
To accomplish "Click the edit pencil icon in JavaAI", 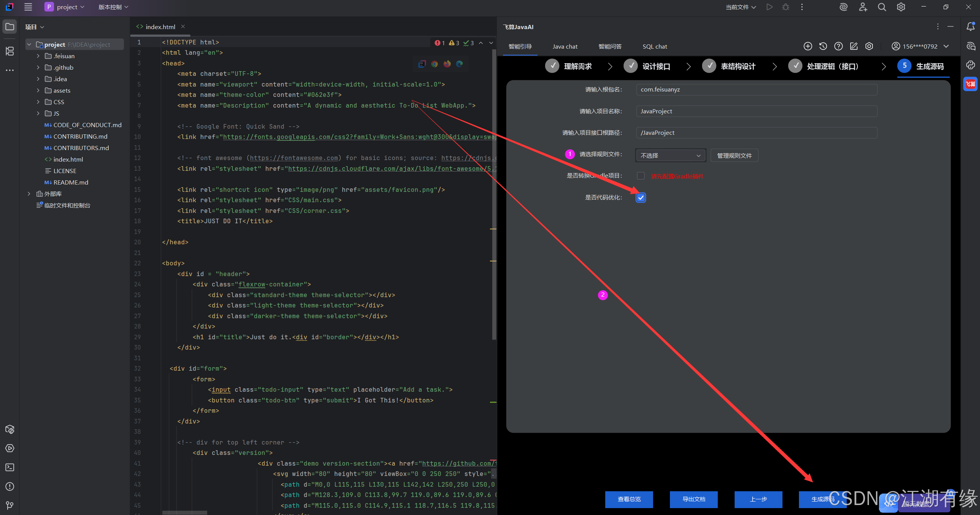I will [x=854, y=46].
